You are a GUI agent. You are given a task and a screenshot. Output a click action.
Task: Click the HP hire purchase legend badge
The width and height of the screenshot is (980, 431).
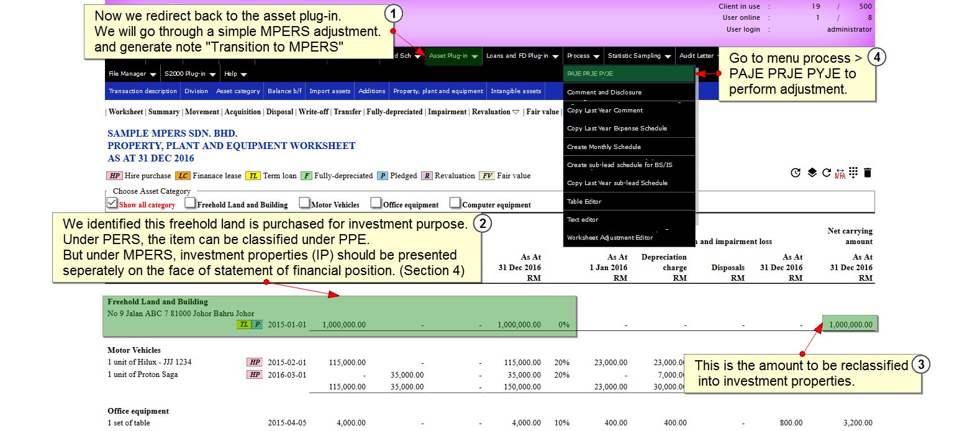pos(115,176)
